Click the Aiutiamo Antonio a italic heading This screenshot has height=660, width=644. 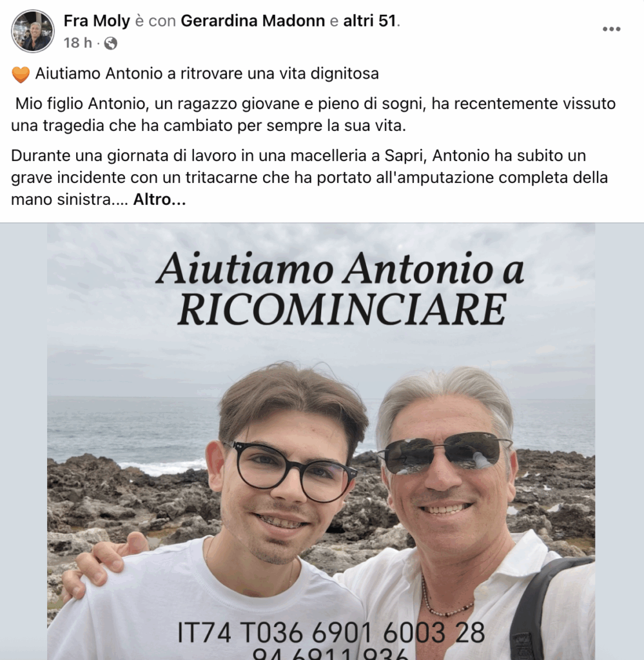pyautogui.click(x=341, y=268)
